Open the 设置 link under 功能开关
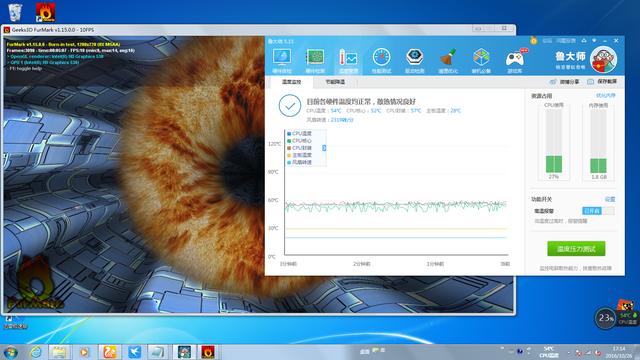The width and height of the screenshot is (640, 360). (x=610, y=199)
